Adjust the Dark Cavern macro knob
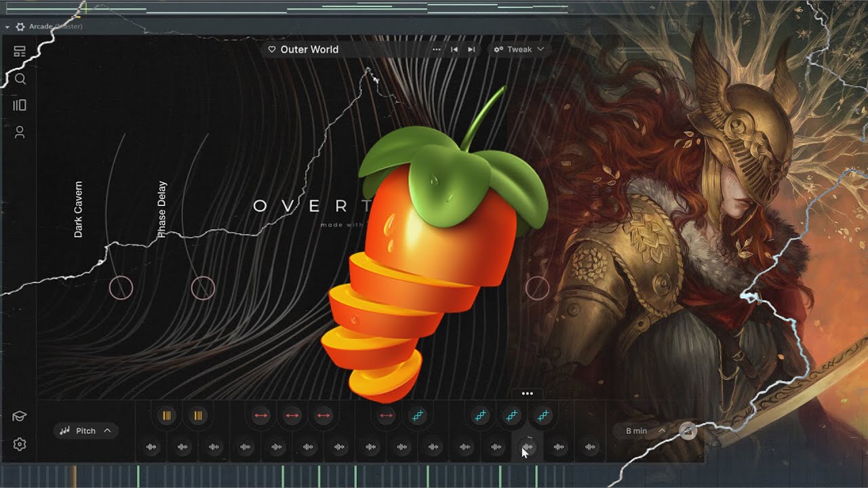Screen dimensions: 868x488 (121, 288)
